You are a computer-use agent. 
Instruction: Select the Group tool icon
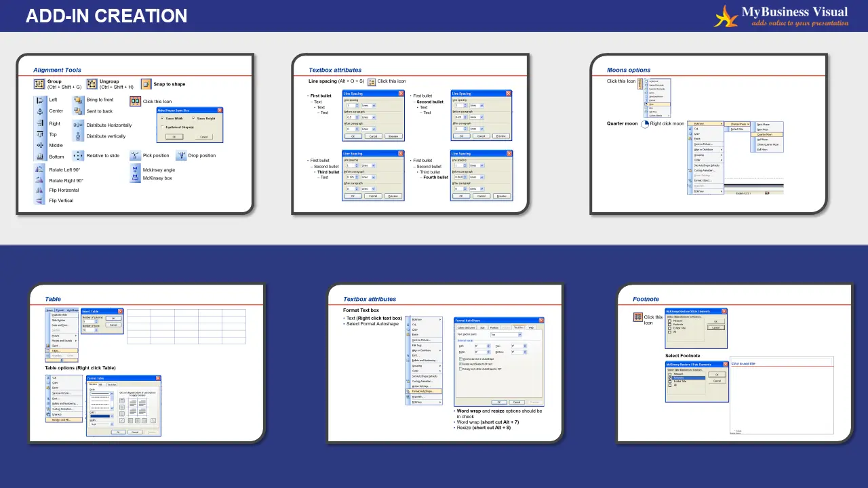tap(39, 84)
